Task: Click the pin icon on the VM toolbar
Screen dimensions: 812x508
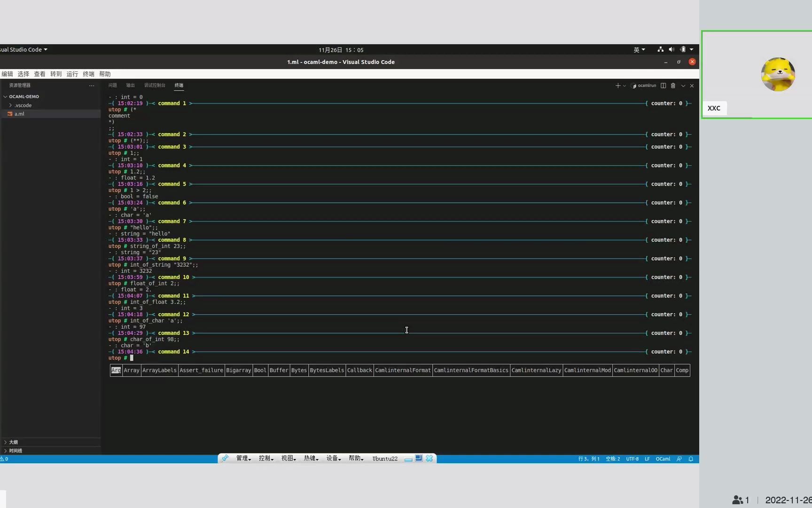Action: tap(225, 458)
